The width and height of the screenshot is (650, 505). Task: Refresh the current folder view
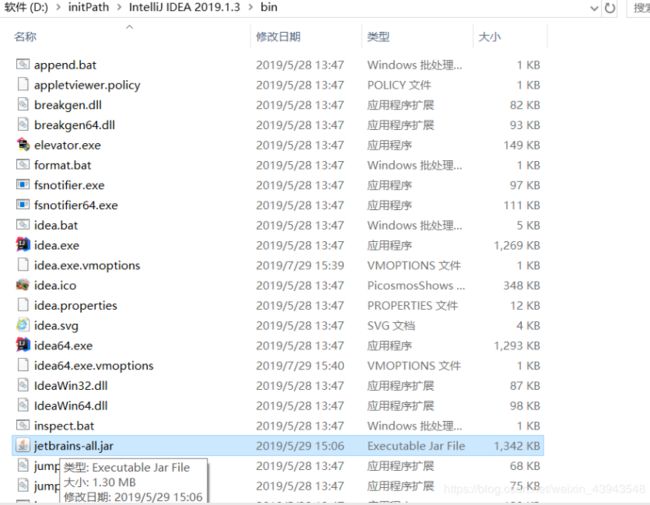[x=610, y=8]
